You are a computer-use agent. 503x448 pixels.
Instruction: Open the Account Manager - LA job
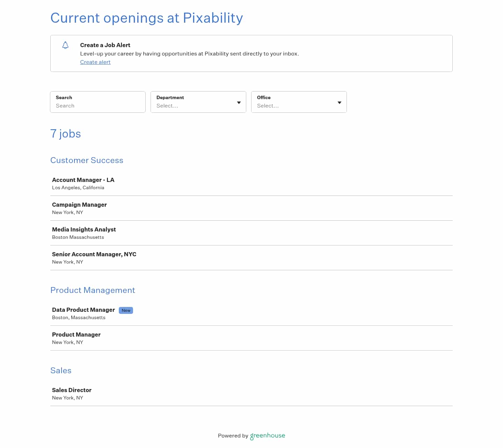(x=83, y=180)
